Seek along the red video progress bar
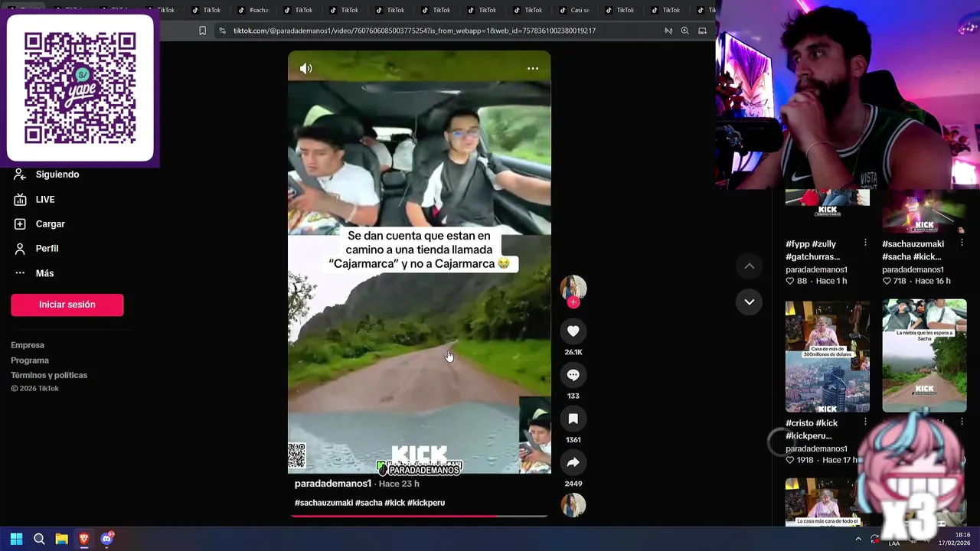 [419, 516]
